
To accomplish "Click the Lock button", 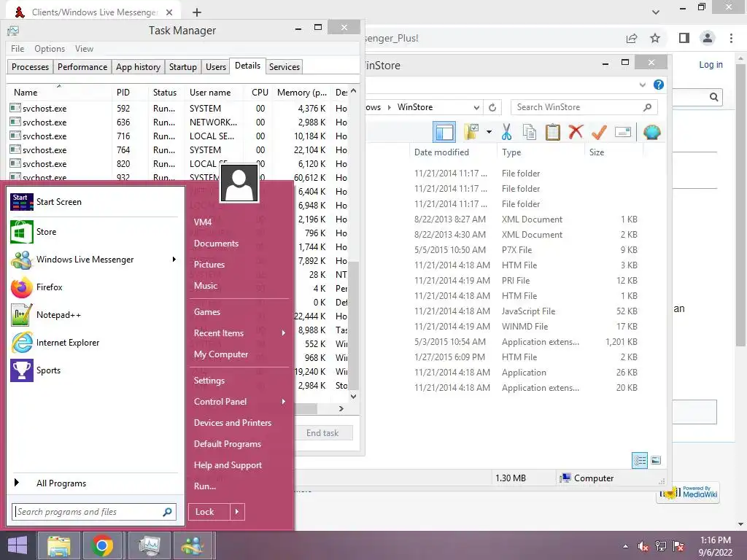I will (209, 512).
